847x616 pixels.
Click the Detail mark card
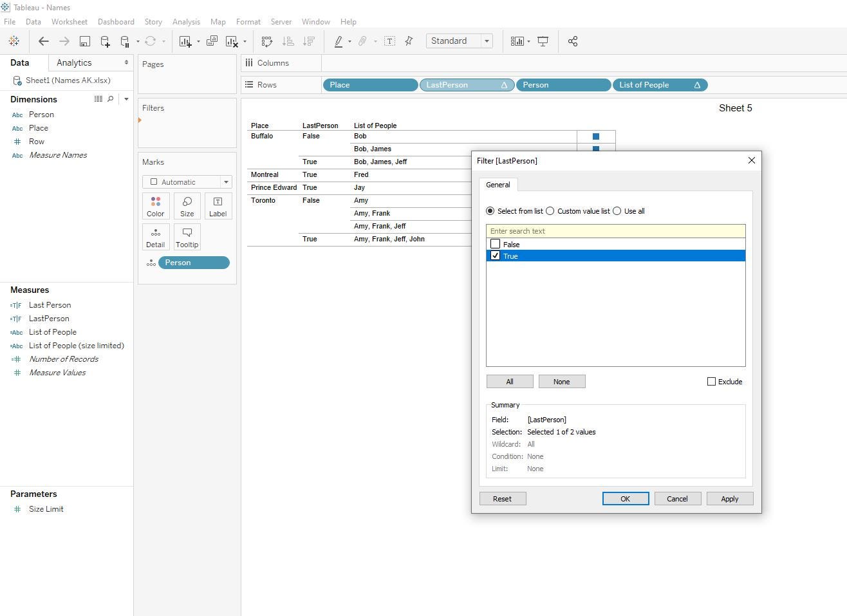[x=155, y=237]
